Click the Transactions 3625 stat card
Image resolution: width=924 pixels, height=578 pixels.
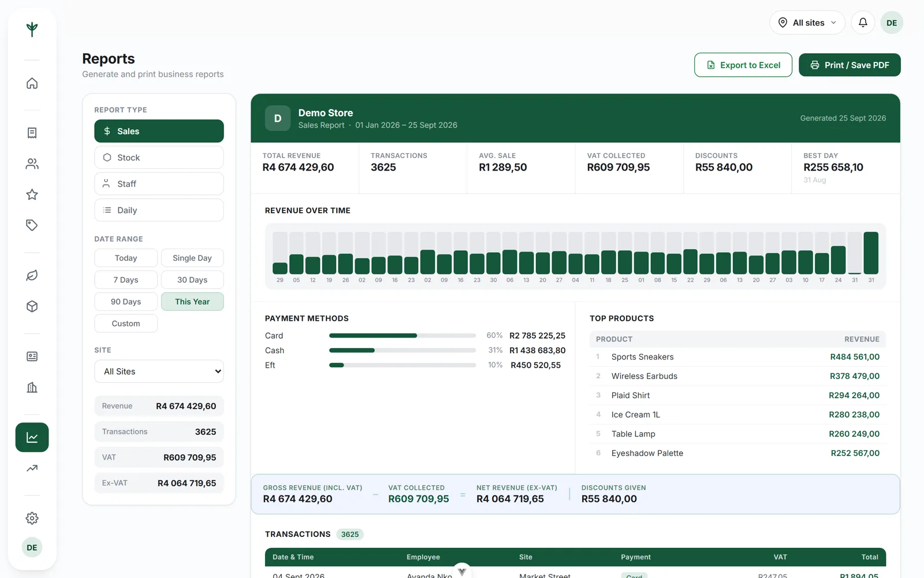coord(413,168)
